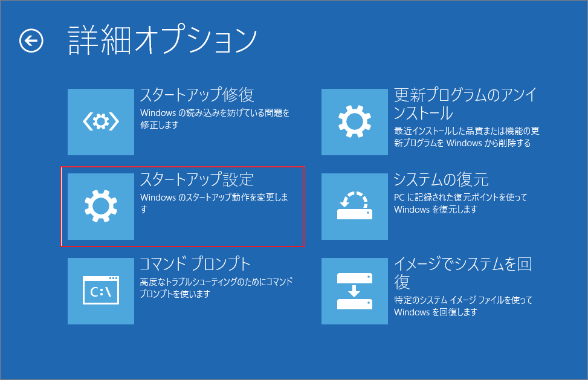Open the highlighted Startup Settings tile icon
Viewport: 588px width, 380px height.
click(100, 207)
